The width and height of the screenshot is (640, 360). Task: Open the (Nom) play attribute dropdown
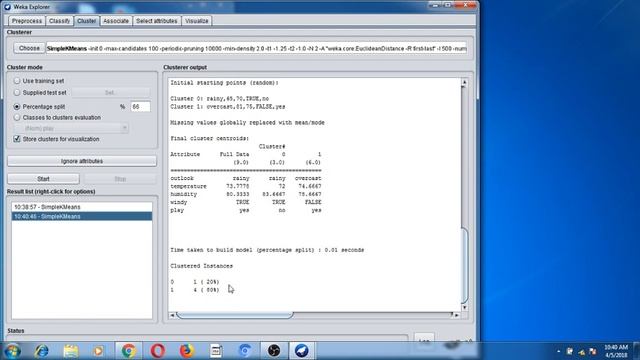tap(71, 128)
